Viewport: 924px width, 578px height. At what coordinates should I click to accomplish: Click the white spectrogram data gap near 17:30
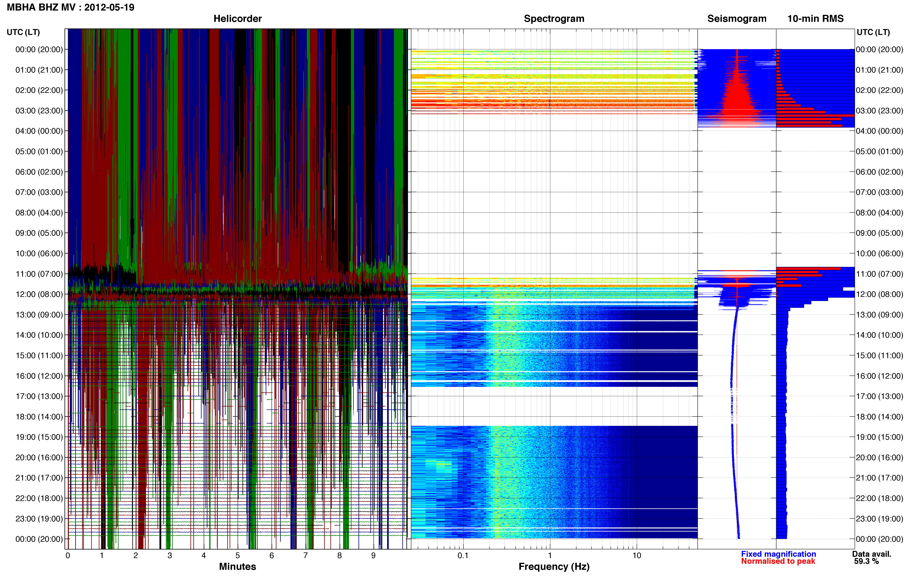554,406
